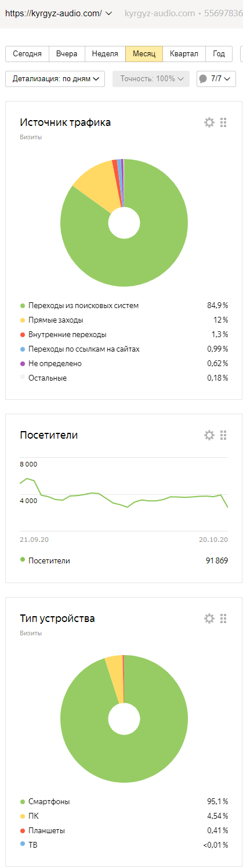The height and width of the screenshot is (868, 243).
Task: Open the Точность: 100% dropdown
Action: pos(151,78)
